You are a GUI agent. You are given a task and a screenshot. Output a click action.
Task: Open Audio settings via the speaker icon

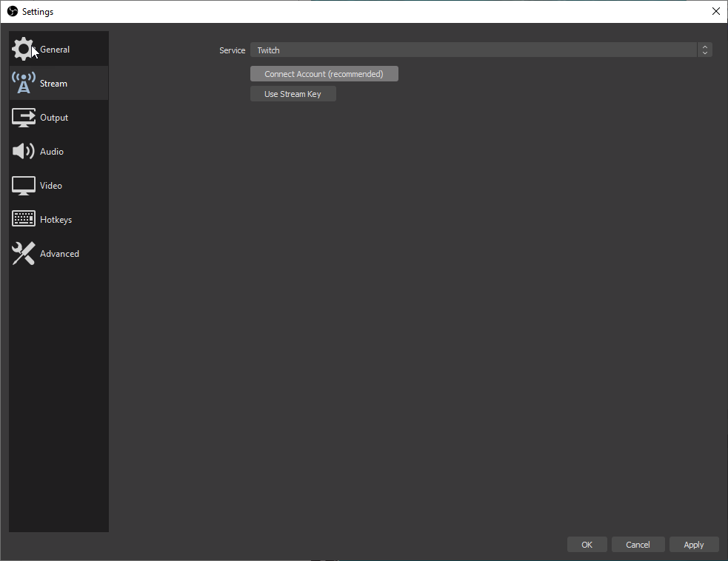click(x=23, y=151)
